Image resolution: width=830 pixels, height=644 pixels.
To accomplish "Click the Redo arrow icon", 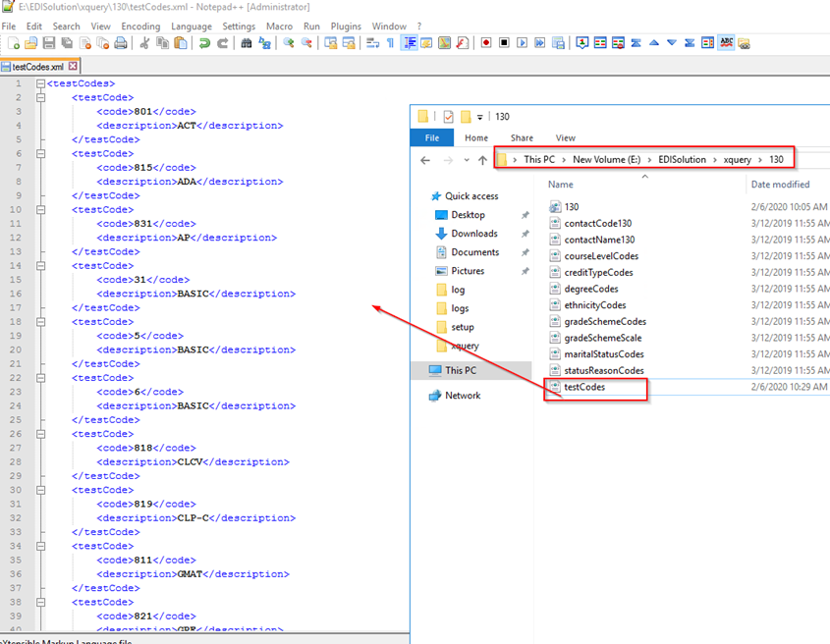I will coord(222,43).
